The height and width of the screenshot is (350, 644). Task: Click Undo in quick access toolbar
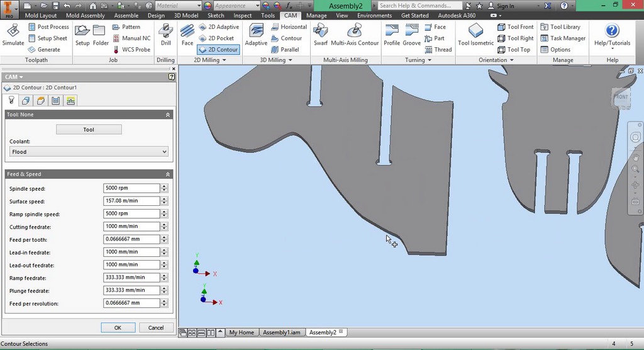[x=67, y=6]
